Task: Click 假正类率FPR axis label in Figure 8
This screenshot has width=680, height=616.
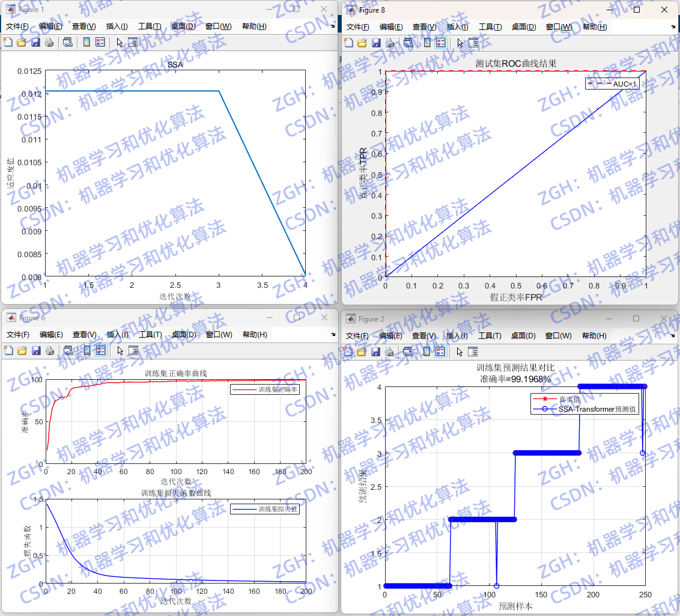Action: (x=516, y=297)
